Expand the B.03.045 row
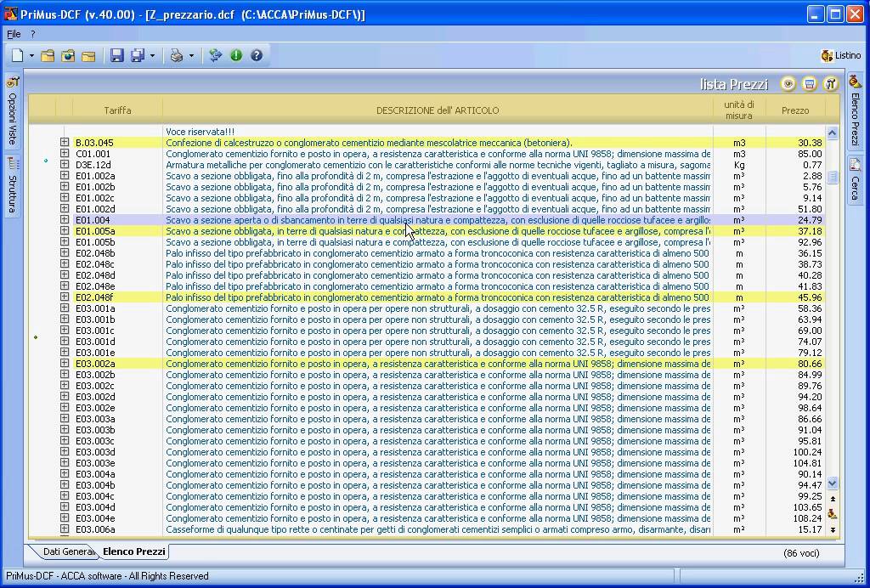This screenshot has height=588, width=870. (65, 143)
